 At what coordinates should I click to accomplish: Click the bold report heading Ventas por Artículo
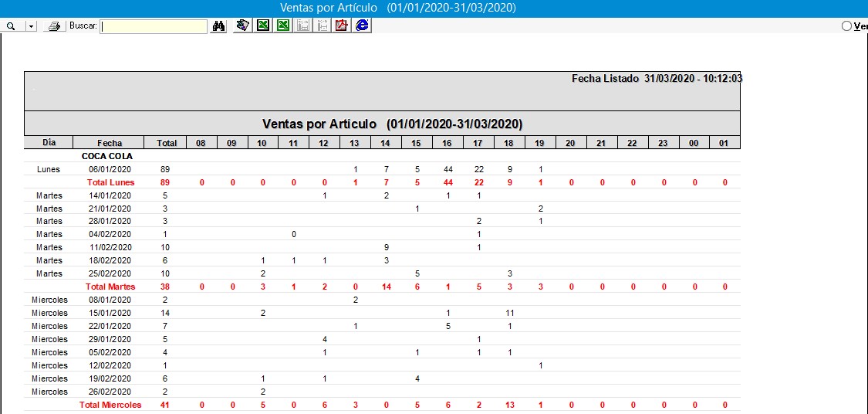pos(392,123)
